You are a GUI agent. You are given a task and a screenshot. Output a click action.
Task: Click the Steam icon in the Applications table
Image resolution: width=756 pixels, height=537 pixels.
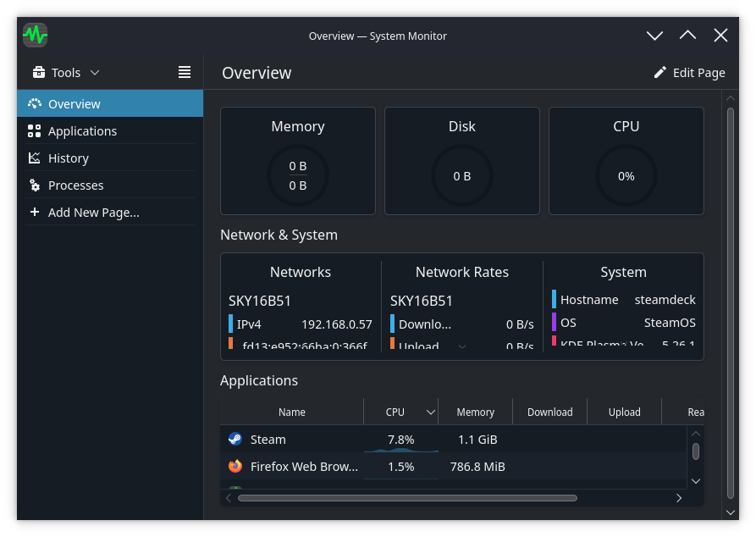pyautogui.click(x=235, y=439)
